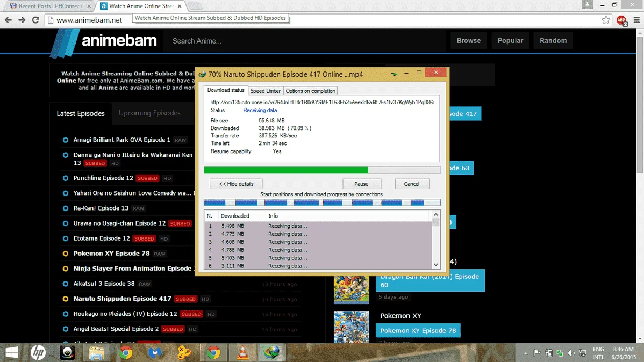Open the Browse page

click(x=469, y=41)
